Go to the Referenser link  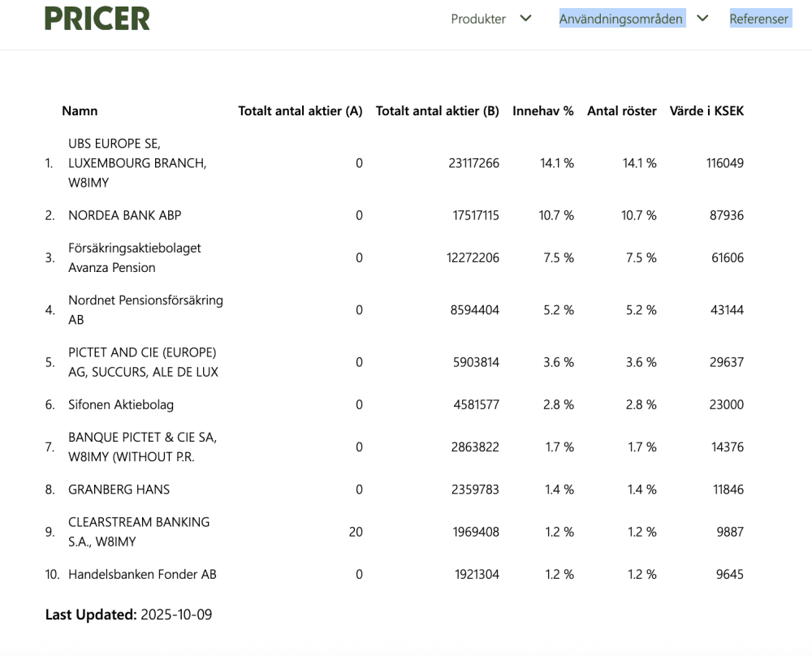point(758,19)
